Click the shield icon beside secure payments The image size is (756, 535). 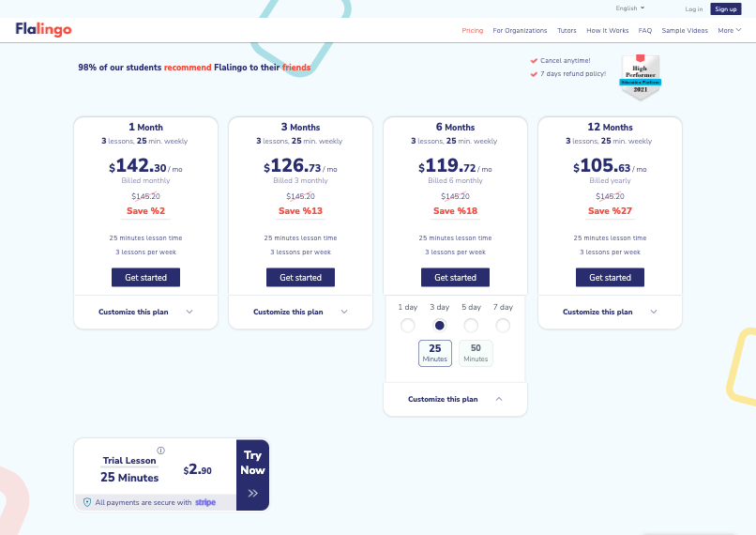[x=87, y=502]
